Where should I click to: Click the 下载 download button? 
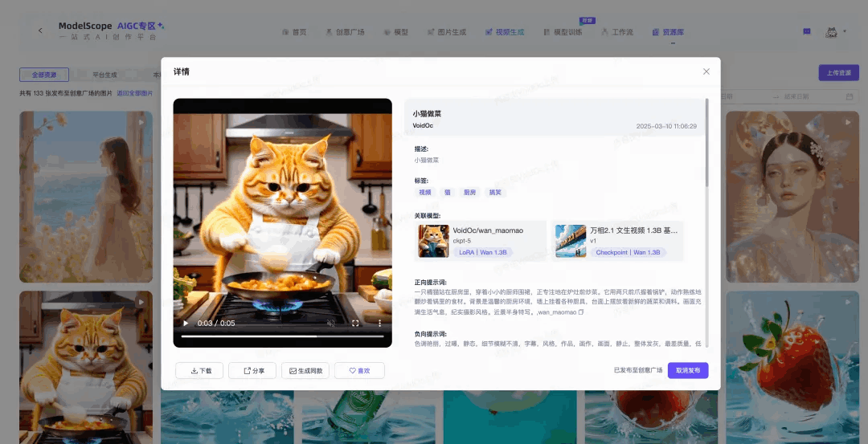(201, 370)
